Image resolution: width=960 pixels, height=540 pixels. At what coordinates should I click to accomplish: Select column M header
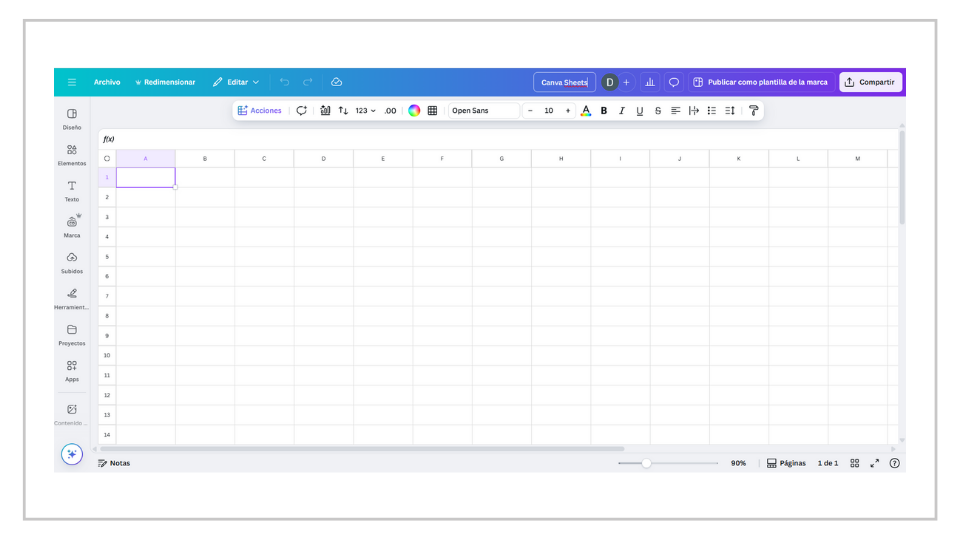858,159
